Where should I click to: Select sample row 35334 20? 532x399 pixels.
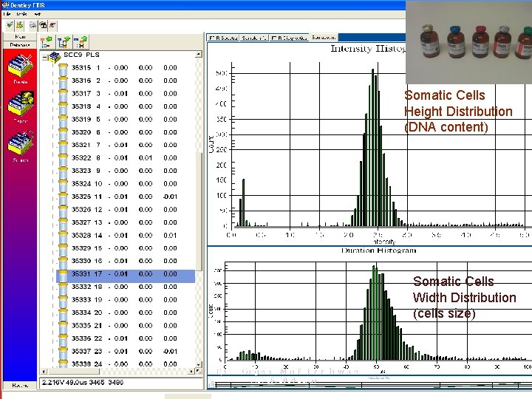click(x=124, y=313)
